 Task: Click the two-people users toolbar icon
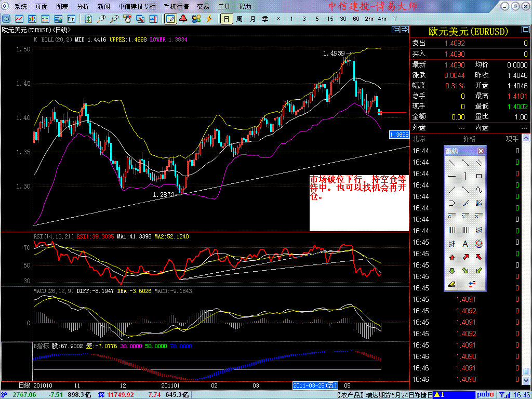(196, 19)
